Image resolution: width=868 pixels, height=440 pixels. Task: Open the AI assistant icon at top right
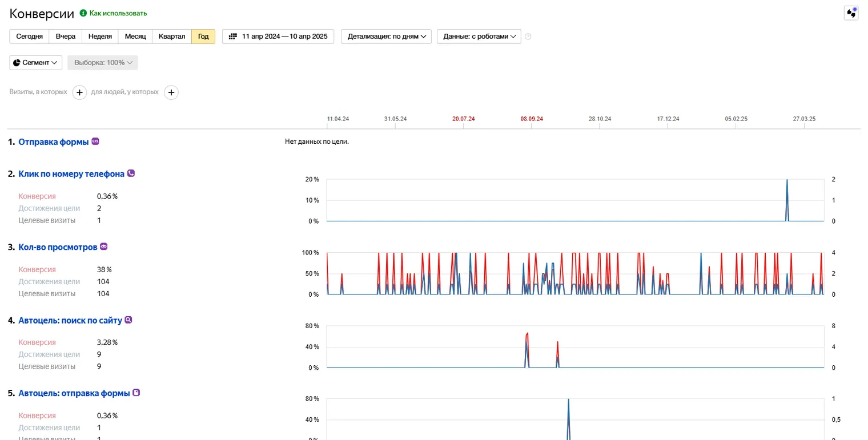click(x=851, y=13)
